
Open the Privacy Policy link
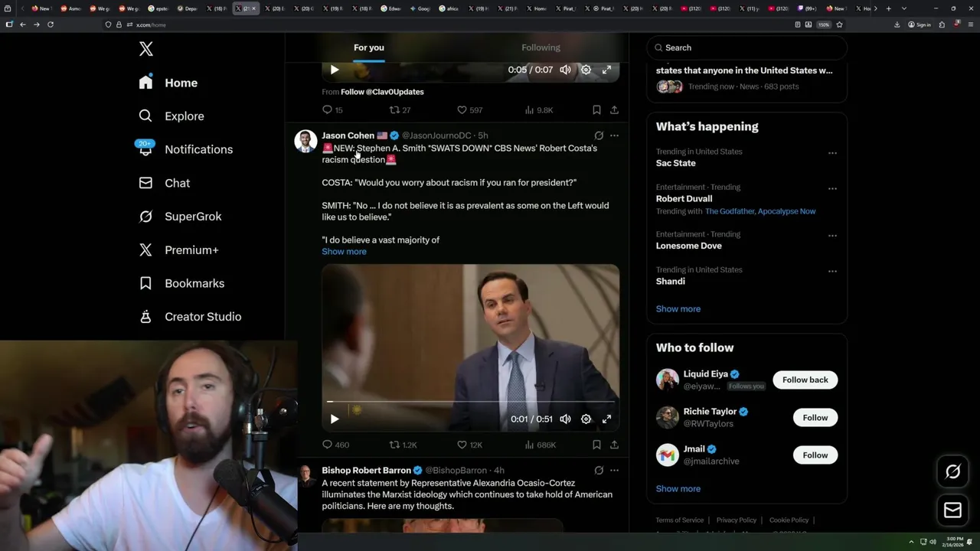(x=736, y=520)
